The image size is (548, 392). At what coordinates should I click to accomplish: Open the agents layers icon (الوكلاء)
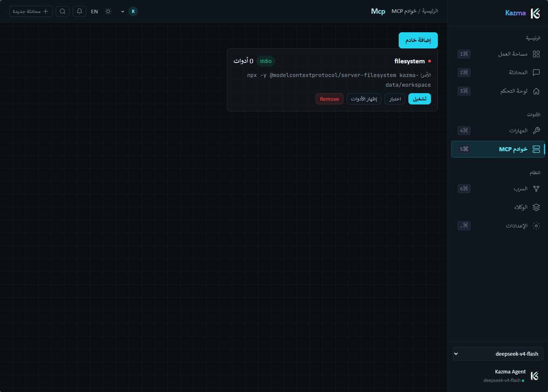coord(536,207)
